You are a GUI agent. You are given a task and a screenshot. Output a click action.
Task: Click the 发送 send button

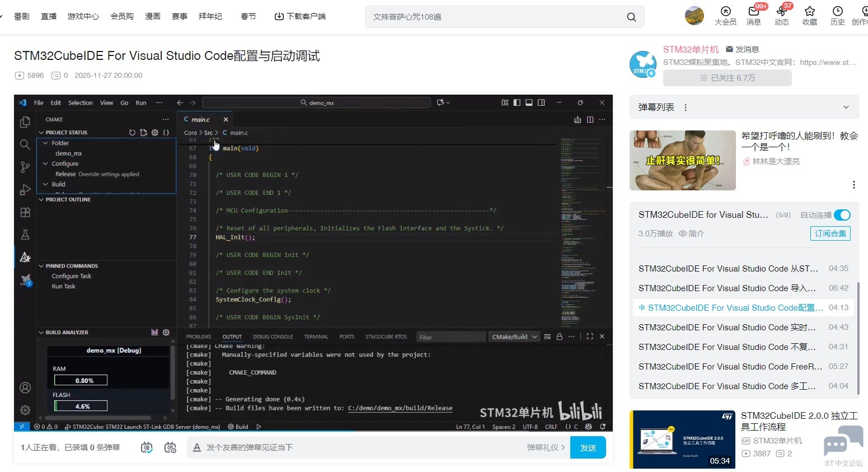[588, 447]
